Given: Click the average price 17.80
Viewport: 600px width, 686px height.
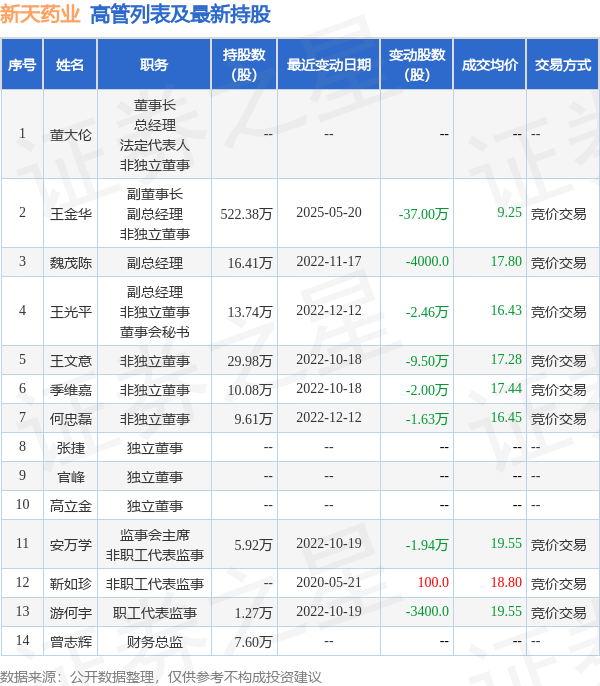Looking at the screenshot, I should pyautogui.click(x=506, y=262).
